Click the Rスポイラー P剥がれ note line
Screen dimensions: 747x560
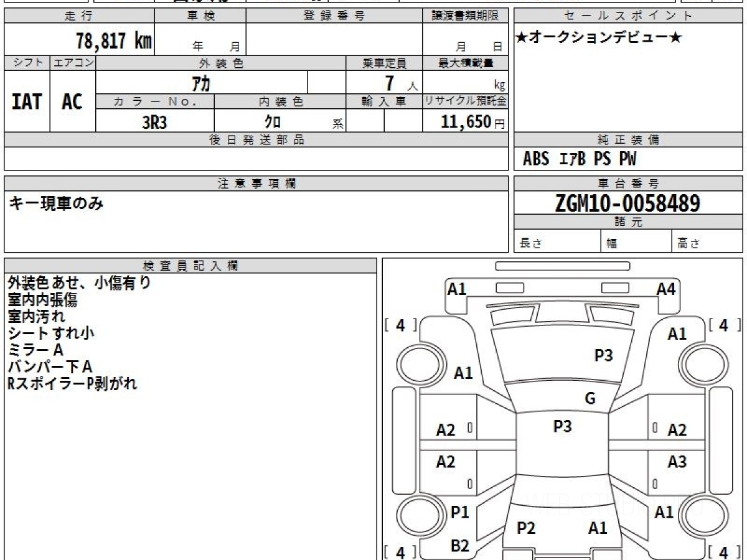pos(72,384)
